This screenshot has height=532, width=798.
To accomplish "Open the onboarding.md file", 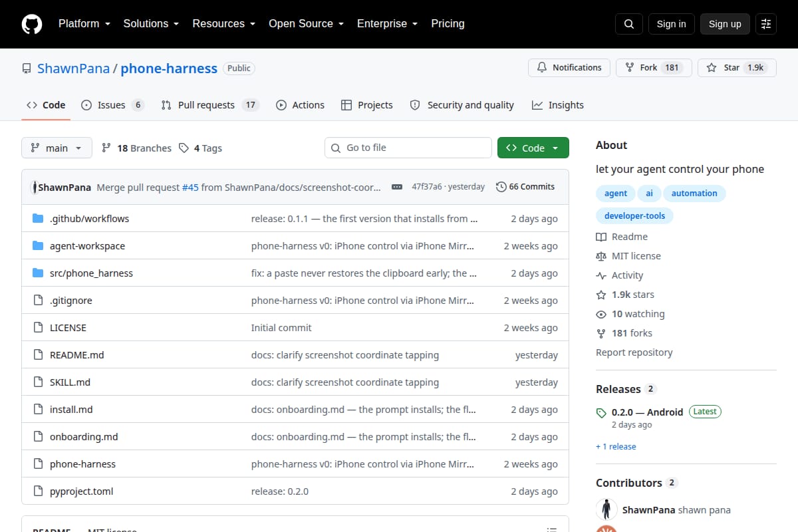I will 84,437.
